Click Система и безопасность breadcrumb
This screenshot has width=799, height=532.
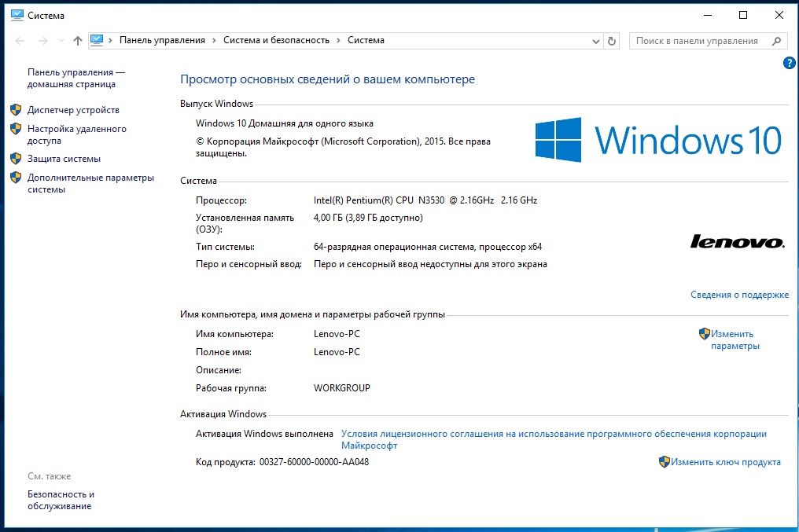coord(276,40)
